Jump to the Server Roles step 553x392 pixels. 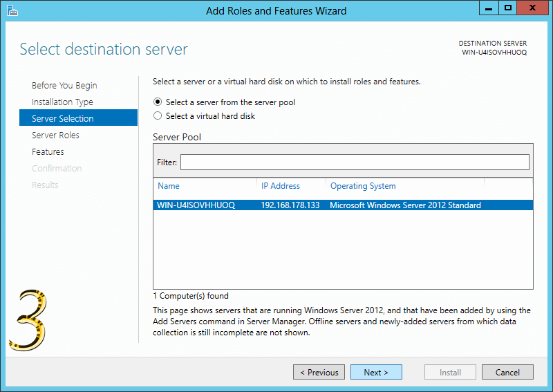tap(55, 135)
